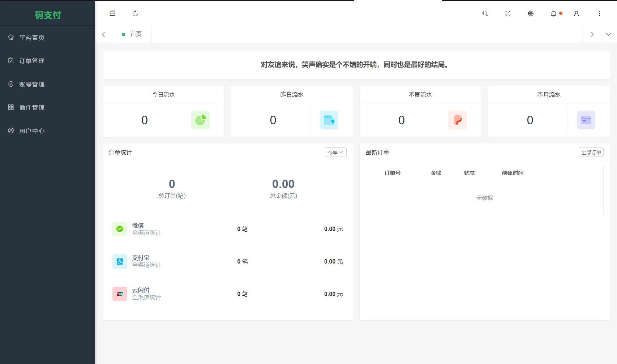Toggle the sidebar collapse icon
This screenshot has height=364, width=617.
112,13
